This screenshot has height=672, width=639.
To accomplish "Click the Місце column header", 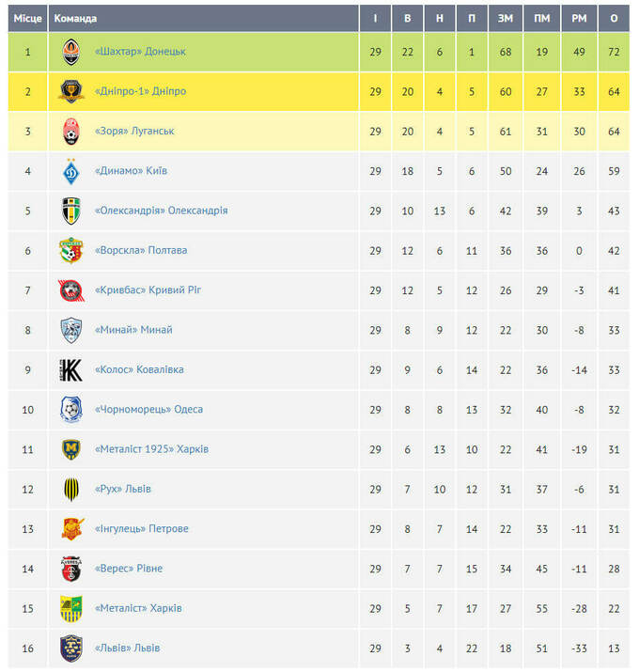I will tap(27, 19).
